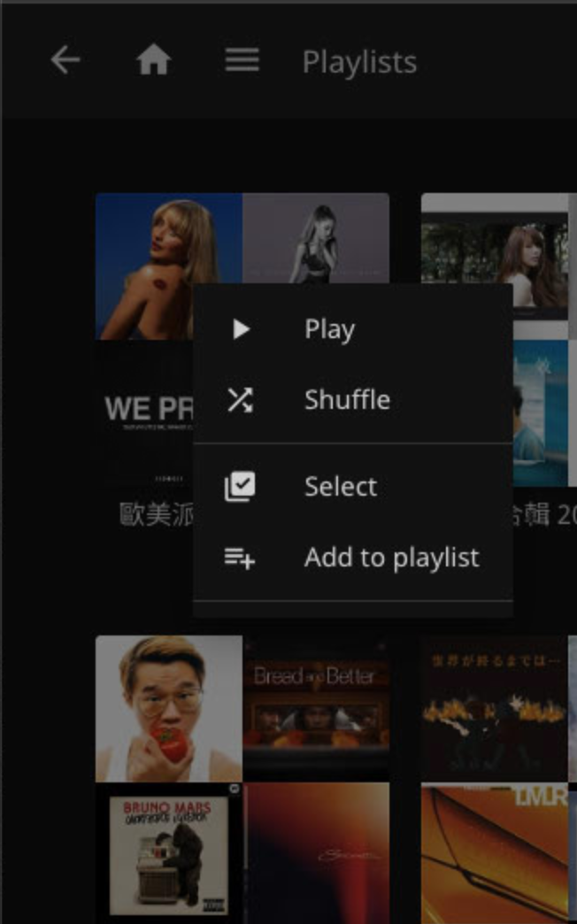Open the man holding tomato cover
The image size is (577, 924).
tap(168, 708)
